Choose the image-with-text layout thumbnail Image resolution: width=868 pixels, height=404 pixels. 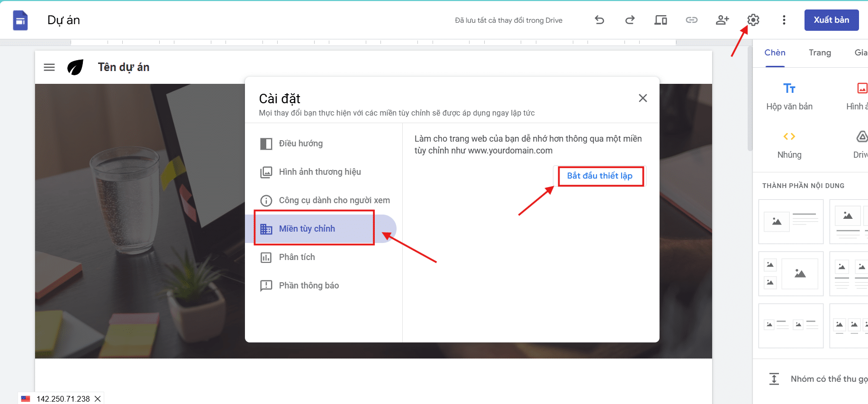[x=791, y=222]
